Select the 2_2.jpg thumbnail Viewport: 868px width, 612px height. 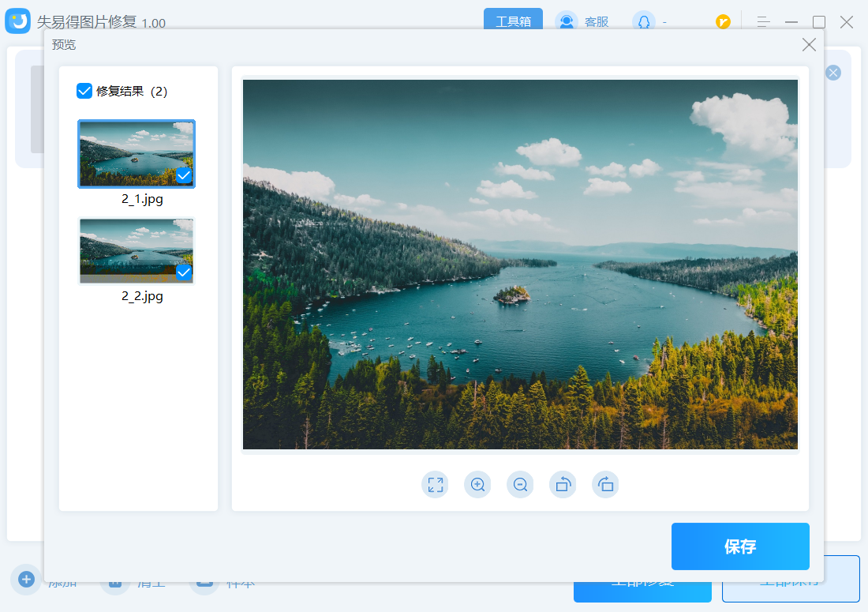(137, 251)
